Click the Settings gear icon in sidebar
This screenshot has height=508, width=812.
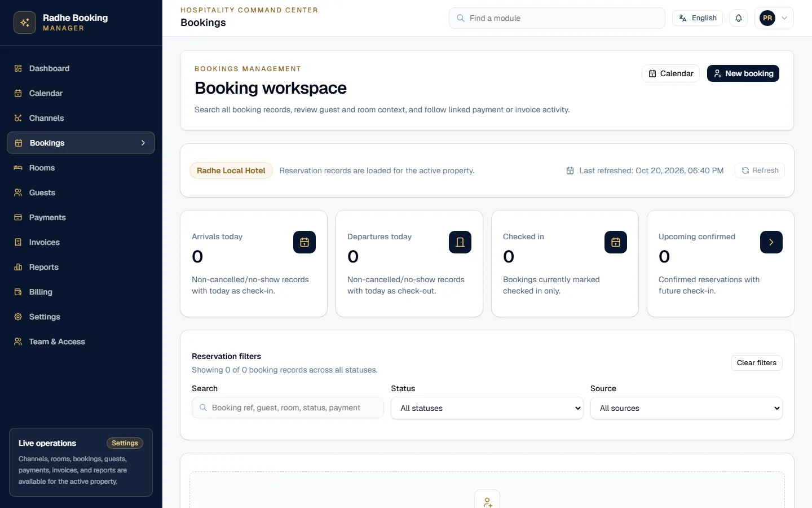18,317
